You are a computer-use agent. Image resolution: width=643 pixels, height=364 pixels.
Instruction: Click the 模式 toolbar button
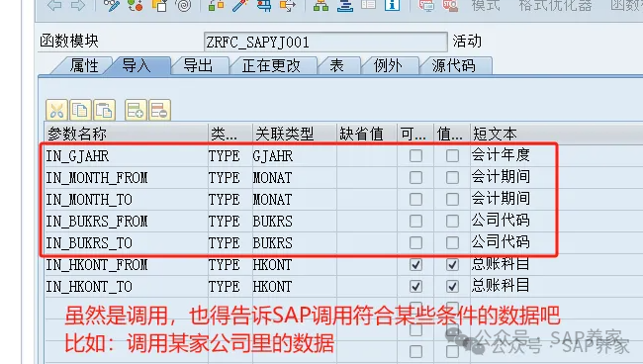(x=486, y=5)
